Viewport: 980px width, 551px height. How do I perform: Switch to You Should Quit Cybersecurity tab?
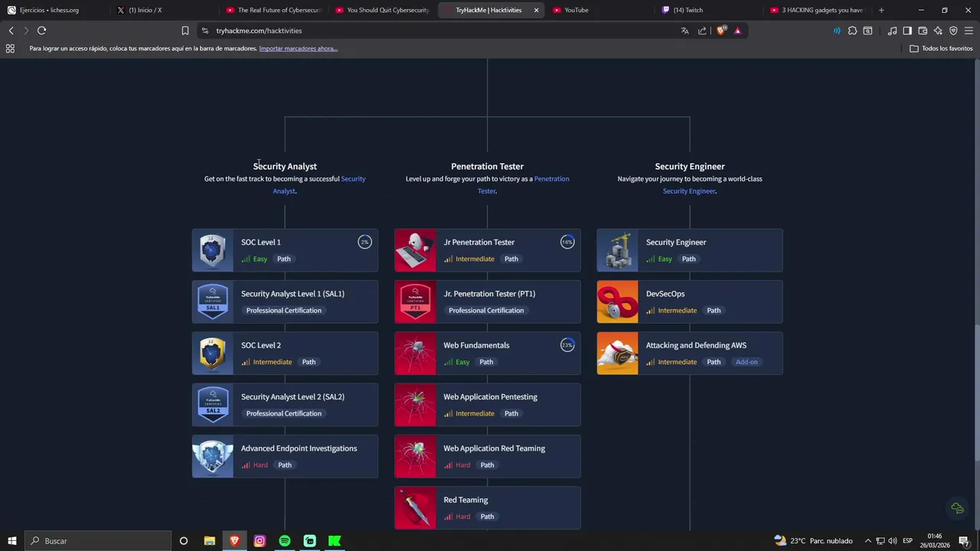(383, 10)
